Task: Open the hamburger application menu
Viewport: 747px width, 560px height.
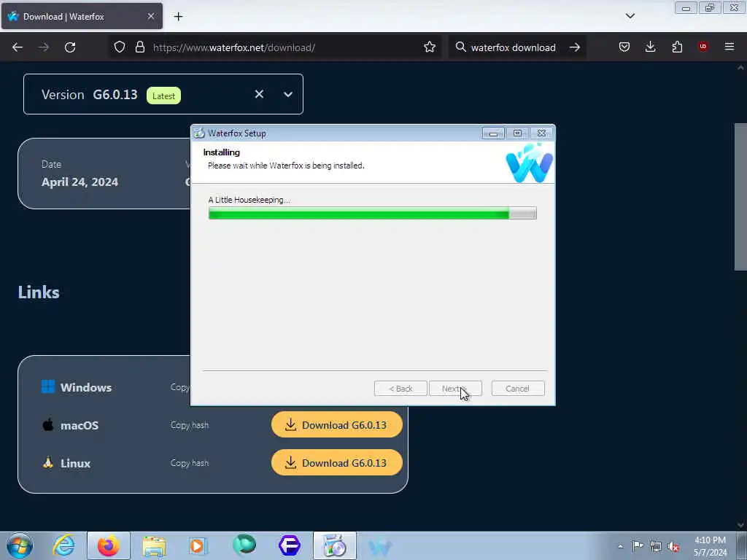Action: [x=729, y=47]
